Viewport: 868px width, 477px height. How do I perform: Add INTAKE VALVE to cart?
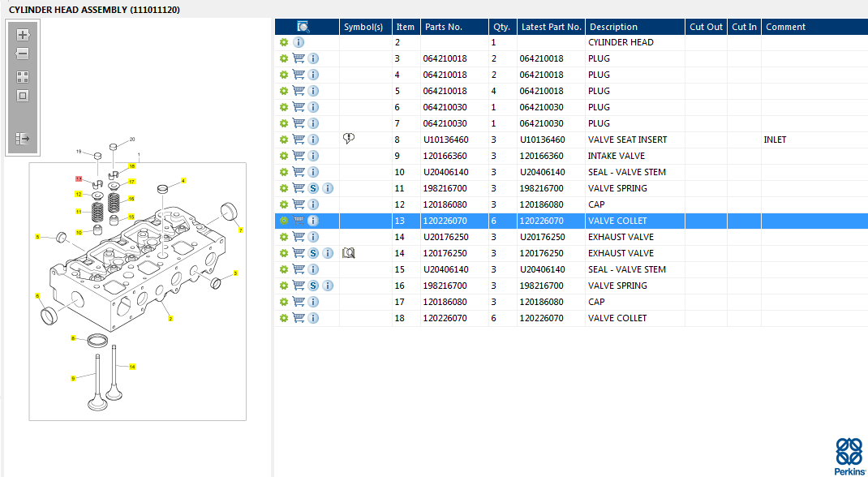coord(299,156)
